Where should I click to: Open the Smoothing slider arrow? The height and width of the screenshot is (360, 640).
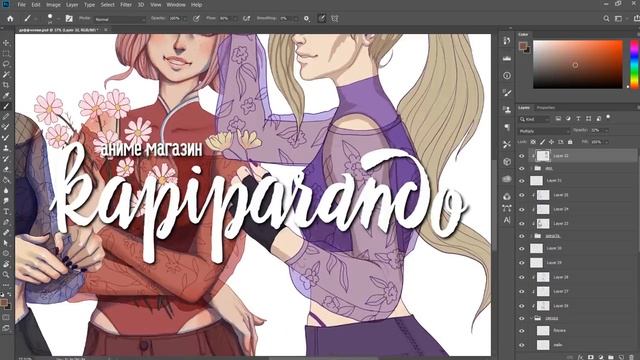[295, 19]
